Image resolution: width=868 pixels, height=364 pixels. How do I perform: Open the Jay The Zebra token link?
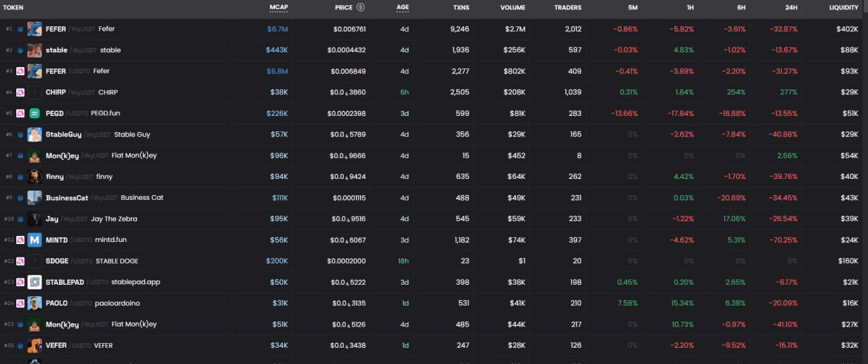coord(114,219)
